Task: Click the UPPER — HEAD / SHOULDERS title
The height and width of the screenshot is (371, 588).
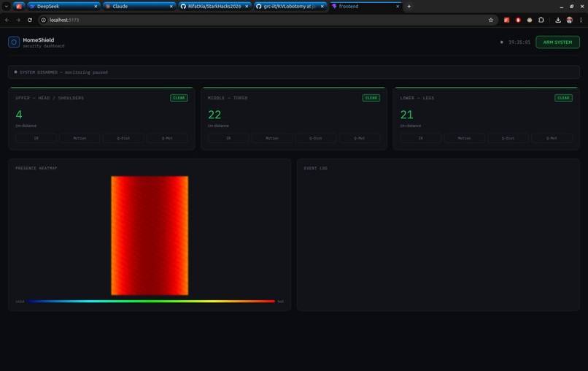Action: coord(50,98)
